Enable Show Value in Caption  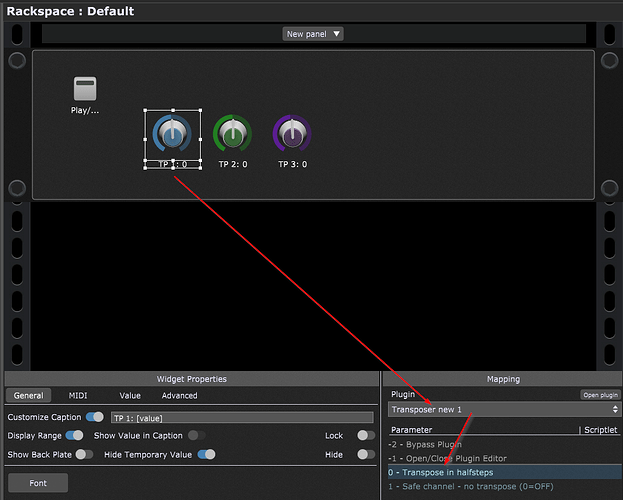point(197,436)
